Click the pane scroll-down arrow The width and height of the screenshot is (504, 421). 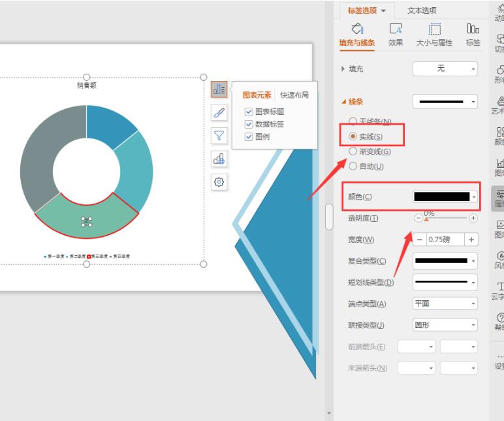pos(329,413)
